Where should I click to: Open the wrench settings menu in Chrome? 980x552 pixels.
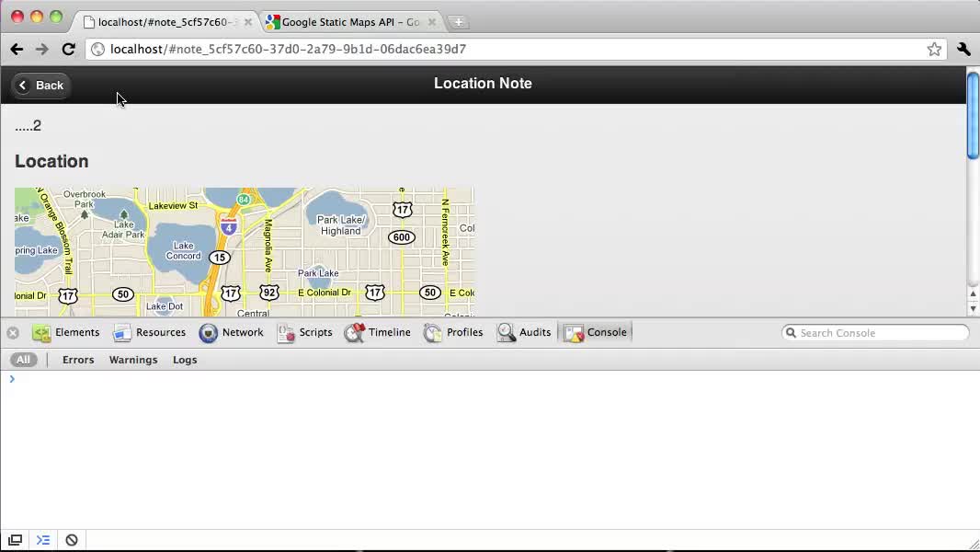pos(963,49)
